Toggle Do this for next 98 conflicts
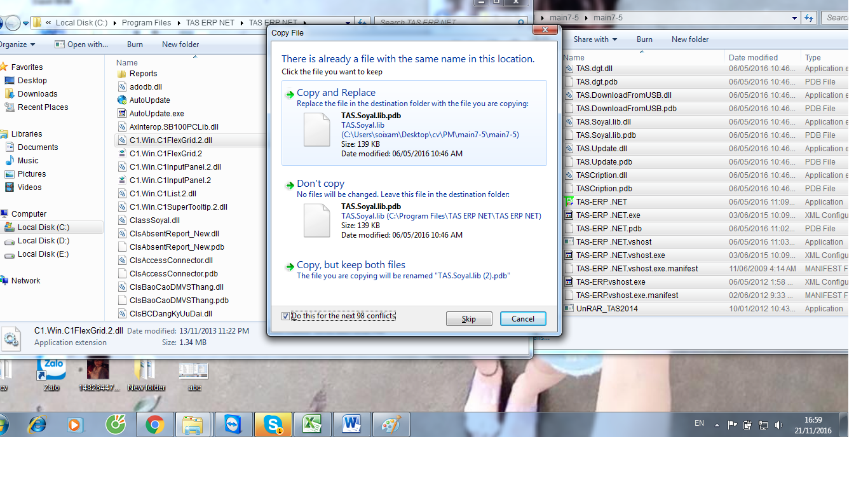868x488 pixels. pos(285,316)
